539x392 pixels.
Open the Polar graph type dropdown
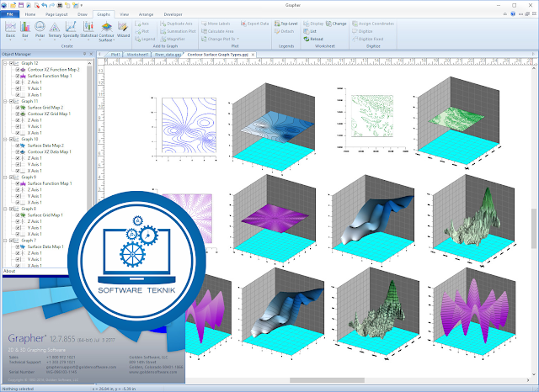(x=40, y=31)
